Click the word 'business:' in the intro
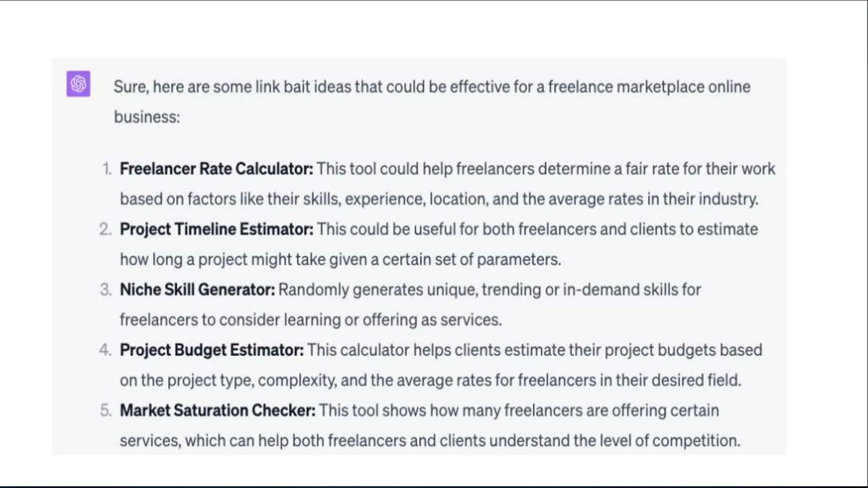Image resolution: width=868 pixels, height=488 pixels. [x=147, y=117]
